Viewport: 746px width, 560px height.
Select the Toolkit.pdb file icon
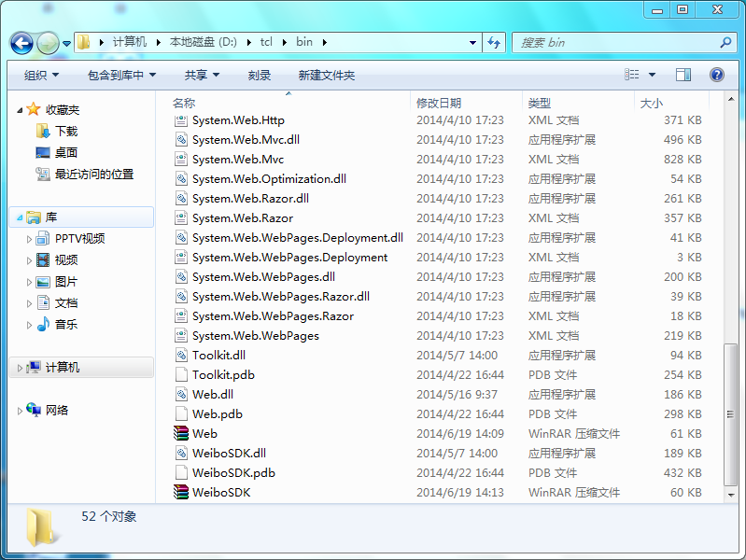[181, 375]
